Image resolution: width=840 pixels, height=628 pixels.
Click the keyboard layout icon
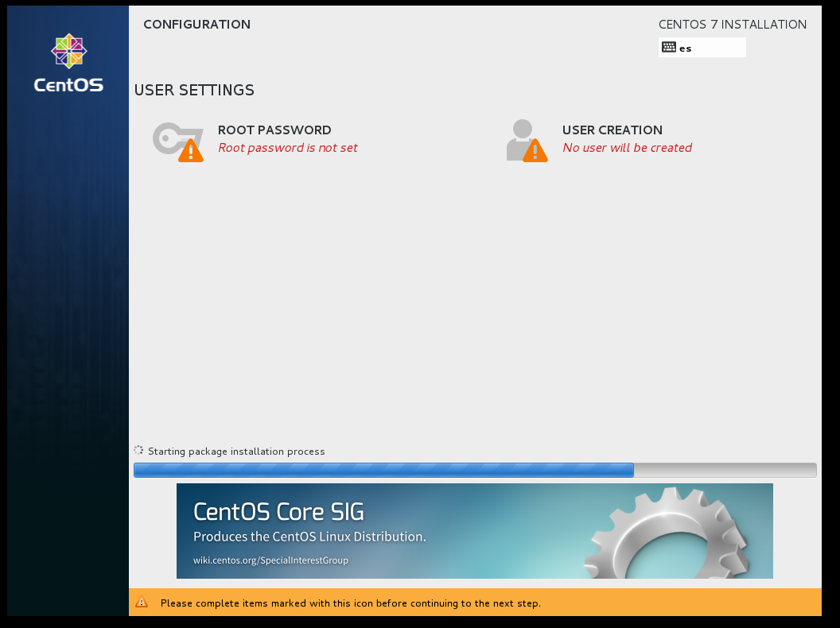pos(668,47)
